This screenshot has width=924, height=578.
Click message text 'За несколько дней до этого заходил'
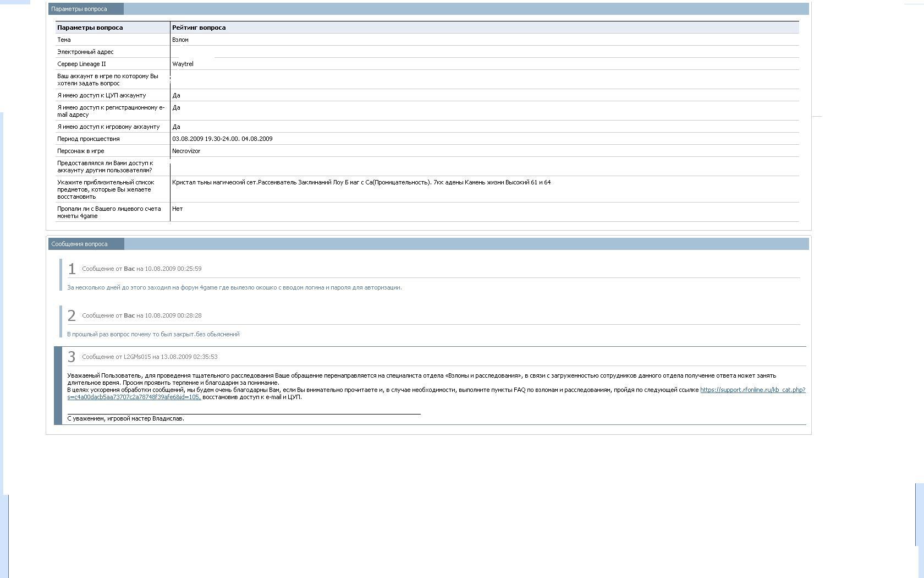234,287
